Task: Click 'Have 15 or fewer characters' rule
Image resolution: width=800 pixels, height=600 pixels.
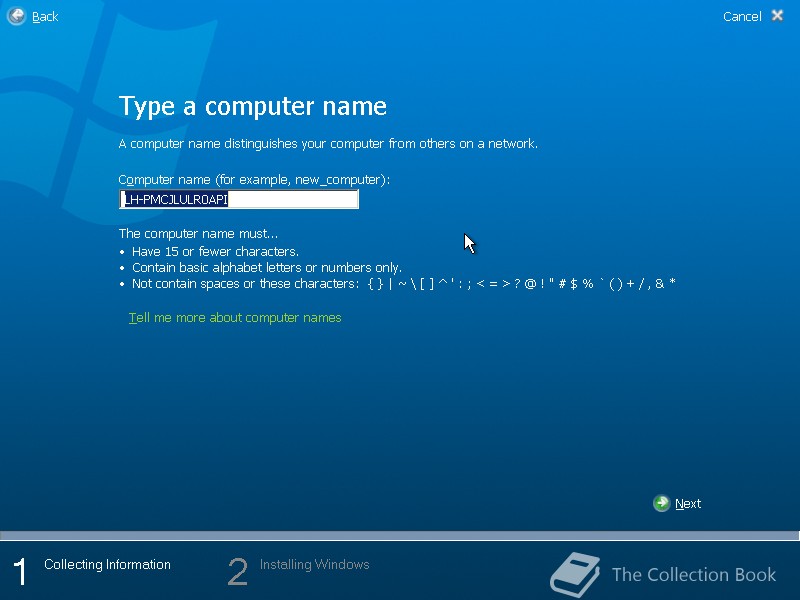Action: pyautogui.click(x=215, y=252)
